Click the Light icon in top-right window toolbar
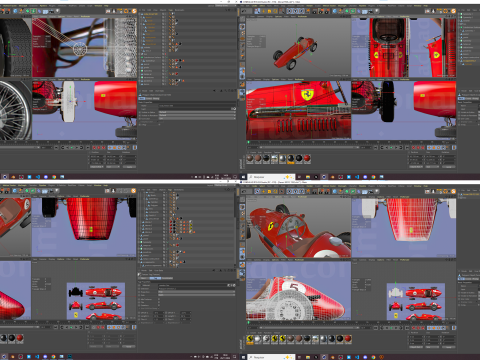Screen dimensions: 480x360 coord(377,11)
